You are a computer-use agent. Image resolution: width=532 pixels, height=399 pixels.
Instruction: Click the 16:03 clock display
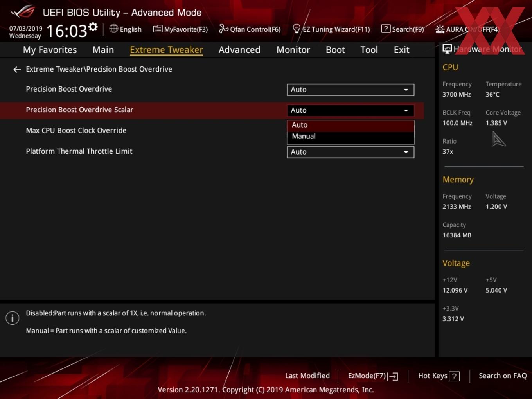point(66,31)
